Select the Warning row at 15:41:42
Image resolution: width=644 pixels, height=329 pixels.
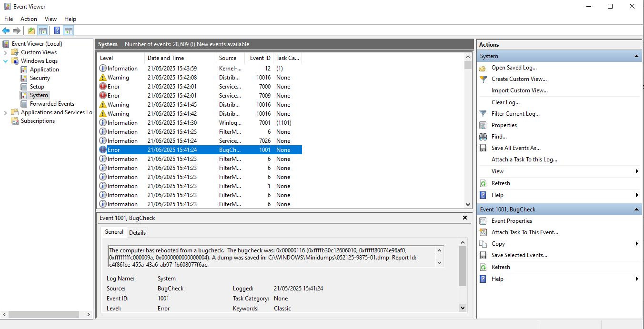[x=200, y=114]
